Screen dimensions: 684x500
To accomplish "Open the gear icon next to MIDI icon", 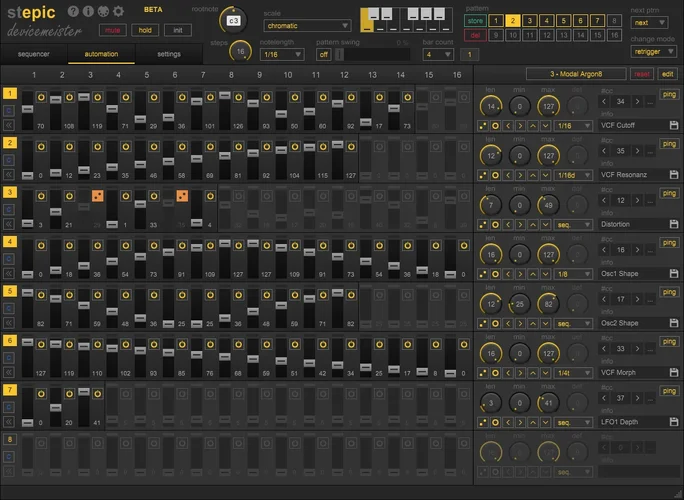I will coord(118,11).
